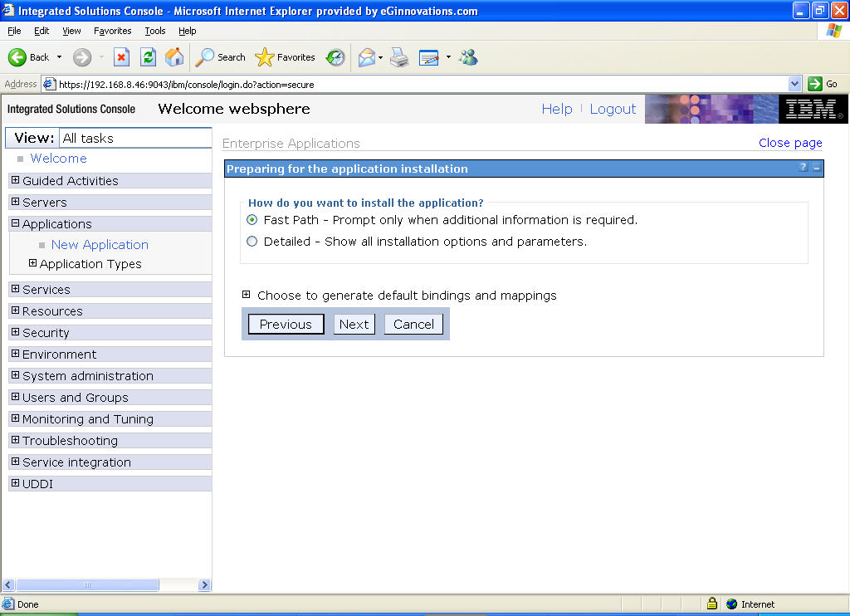Open the Edit menu
The height and width of the screenshot is (616, 850).
tap(42, 31)
